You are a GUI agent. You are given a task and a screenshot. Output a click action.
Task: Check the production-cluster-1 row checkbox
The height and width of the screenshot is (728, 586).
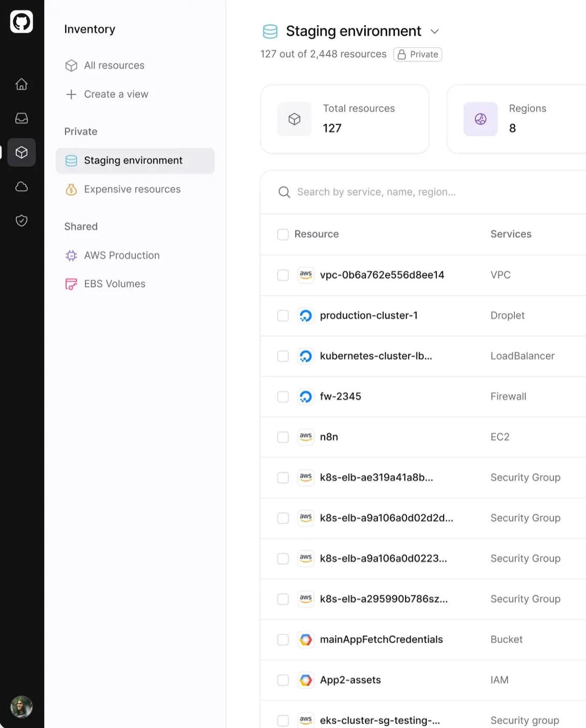coord(283,315)
